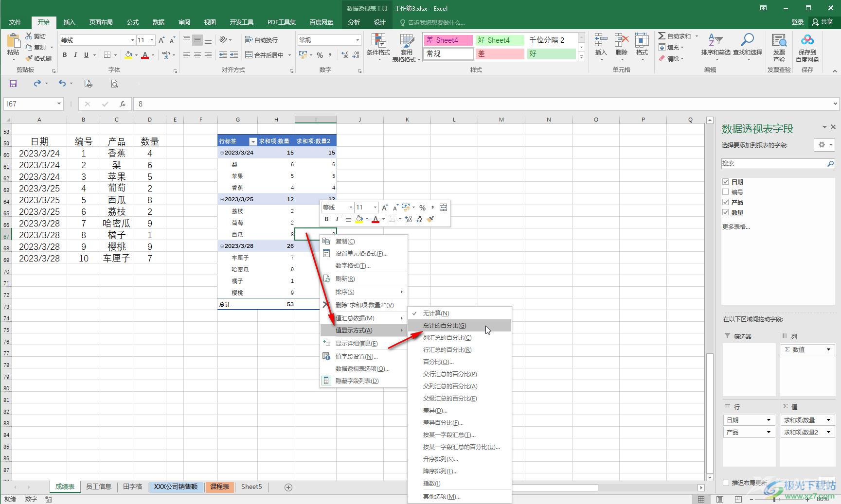Click the Save icon in quick access toolbar
This screenshot has height=504, width=841.
[13, 84]
